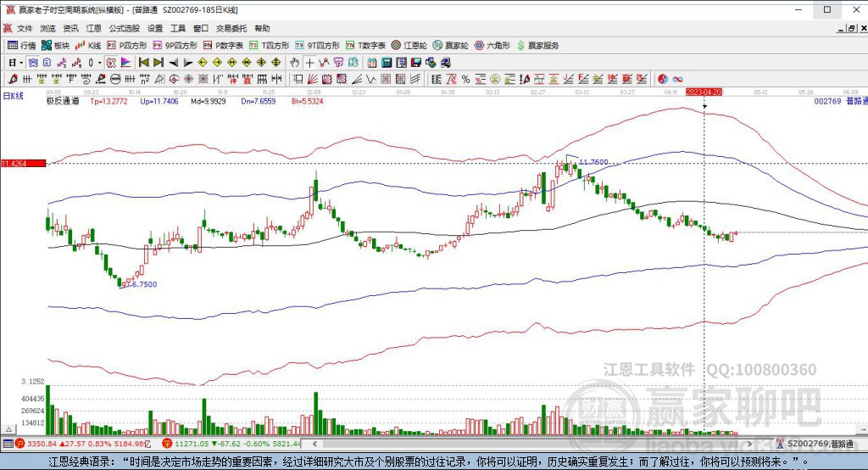The height and width of the screenshot is (470, 868).
Task: Open the 板块 sector view
Action: pyautogui.click(x=55, y=46)
